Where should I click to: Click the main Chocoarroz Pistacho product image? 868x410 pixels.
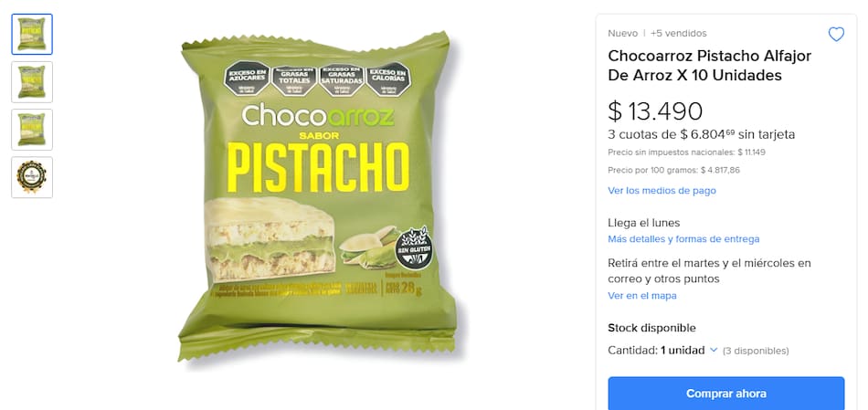[x=320, y=196]
